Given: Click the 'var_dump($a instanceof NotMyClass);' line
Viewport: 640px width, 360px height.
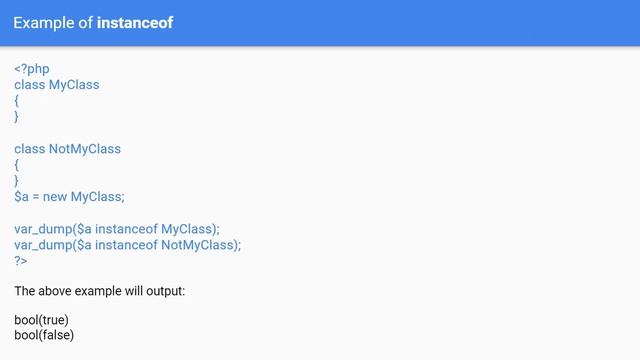Looking at the screenshot, I should click(128, 245).
